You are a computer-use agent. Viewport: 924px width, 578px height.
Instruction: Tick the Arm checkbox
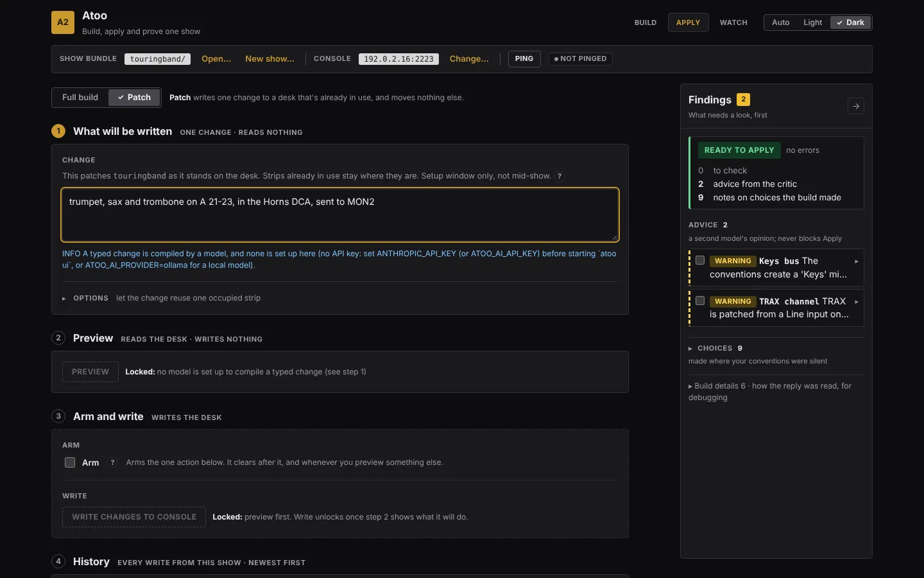(x=70, y=462)
